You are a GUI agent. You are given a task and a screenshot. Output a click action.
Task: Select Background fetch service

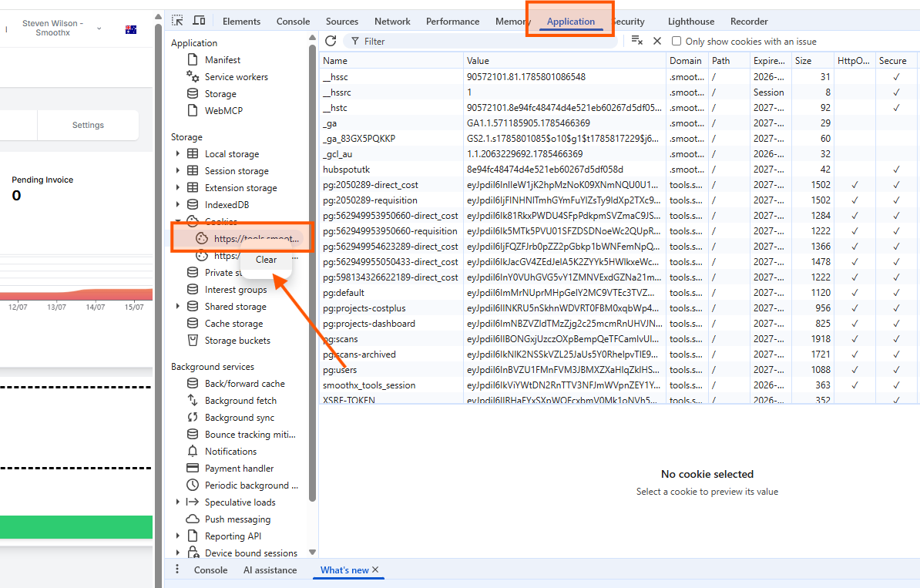pos(240,400)
